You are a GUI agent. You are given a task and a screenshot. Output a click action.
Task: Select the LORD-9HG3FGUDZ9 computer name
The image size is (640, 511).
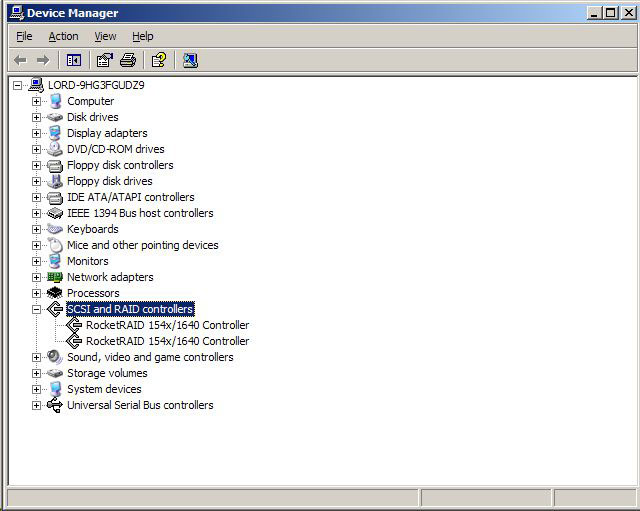pos(96,85)
